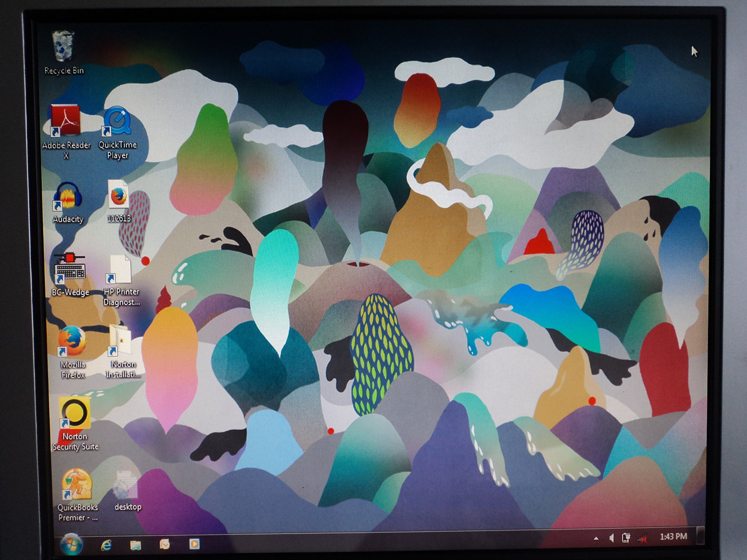Viewport: 747px width, 560px height.
Task: Show hidden system tray icons
Action: 596,538
